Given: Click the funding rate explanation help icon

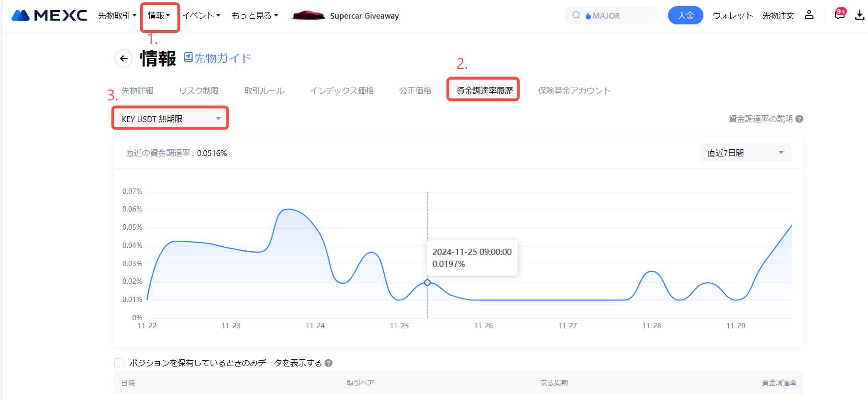Looking at the screenshot, I should tap(799, 119).
